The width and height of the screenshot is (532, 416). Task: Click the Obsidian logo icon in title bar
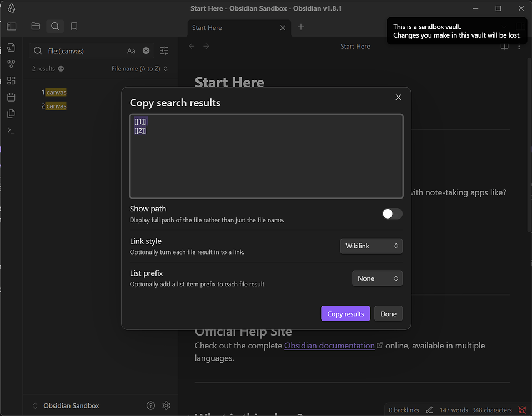(12, 8)
